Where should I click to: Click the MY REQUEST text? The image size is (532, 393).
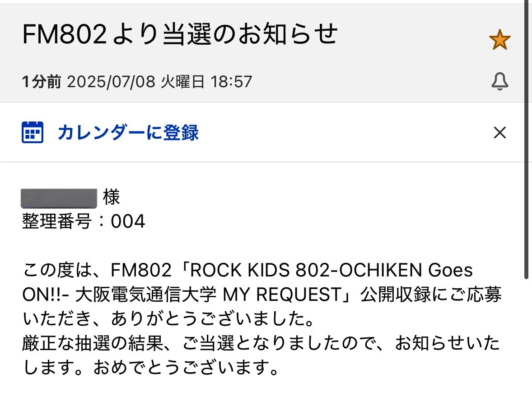tap(282, 294)
